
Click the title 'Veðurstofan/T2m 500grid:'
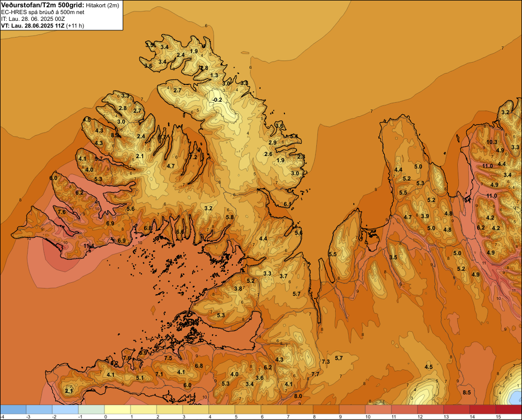43,5
